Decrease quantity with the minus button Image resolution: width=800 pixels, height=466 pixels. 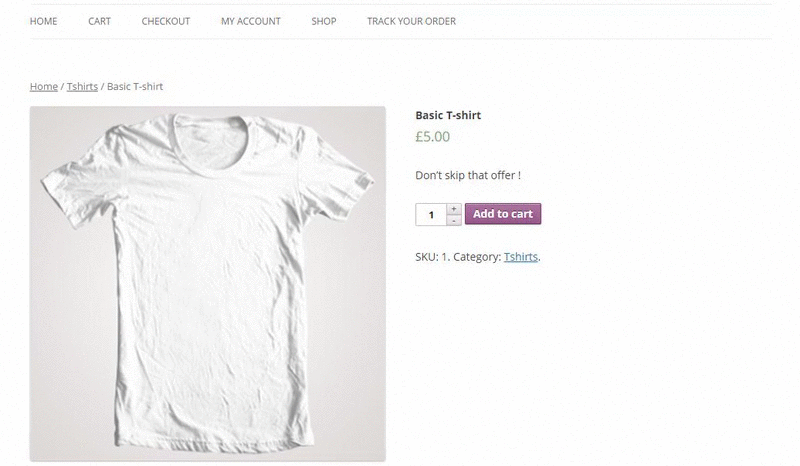point(454,220)
